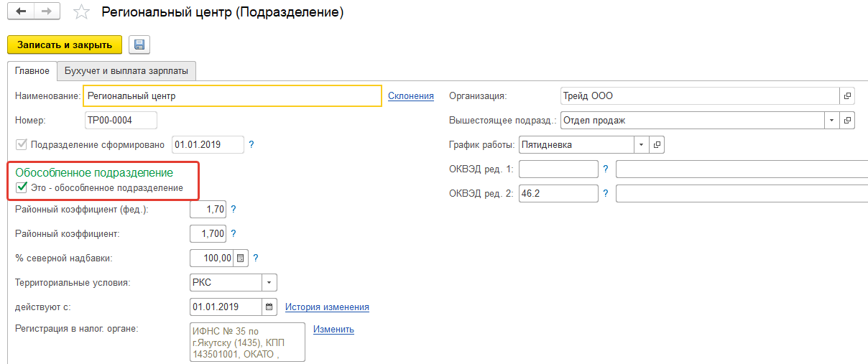Expand the Территориальные условия dropdown
Image resolution: width=868 pixels, height=364 pixels.
tap(269, 282)
